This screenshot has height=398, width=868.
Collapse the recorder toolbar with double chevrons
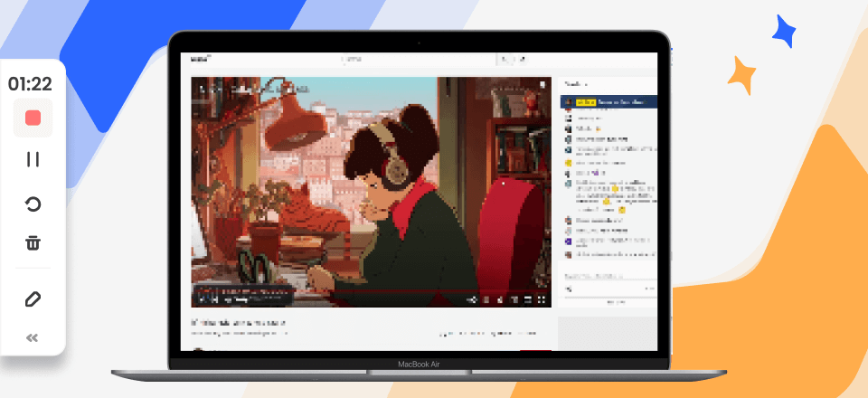(33, 337)
